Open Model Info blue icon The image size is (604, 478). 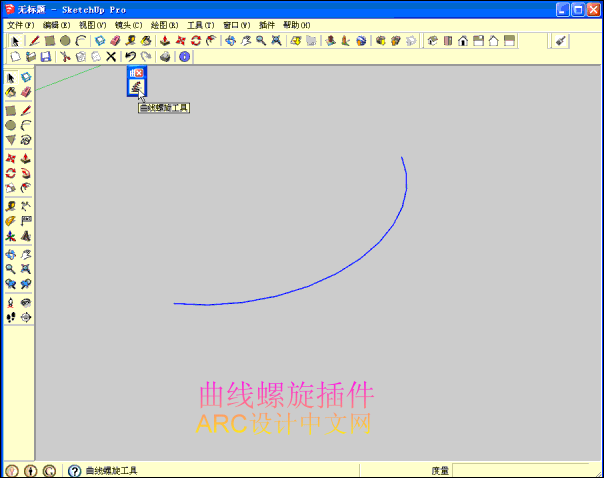185,57
